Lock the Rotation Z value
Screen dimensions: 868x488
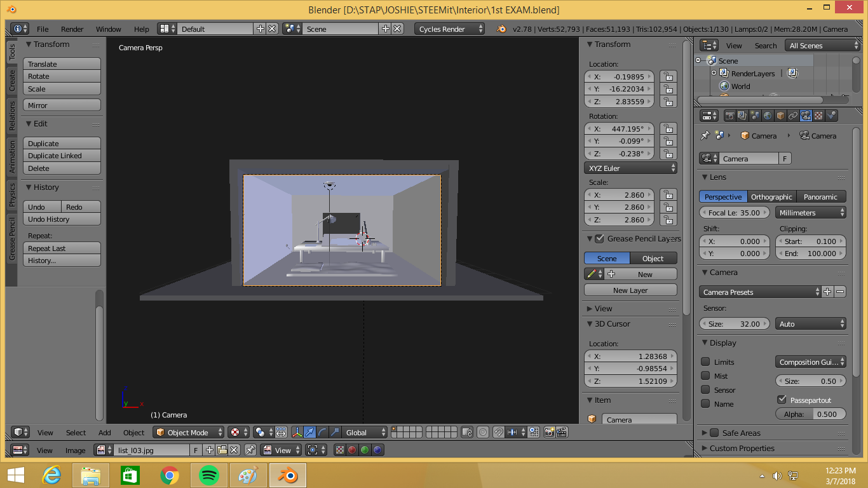[668, 154]
